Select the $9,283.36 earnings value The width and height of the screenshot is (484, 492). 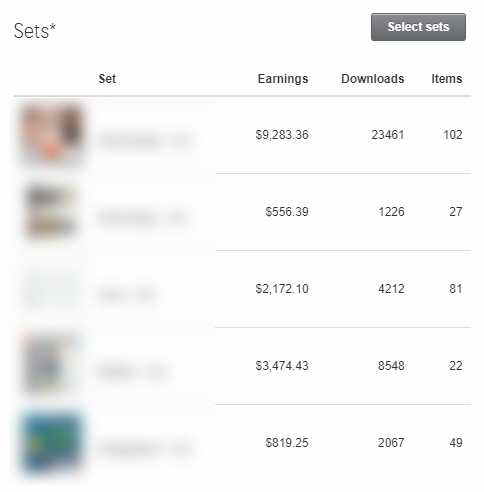pos(282,135)
